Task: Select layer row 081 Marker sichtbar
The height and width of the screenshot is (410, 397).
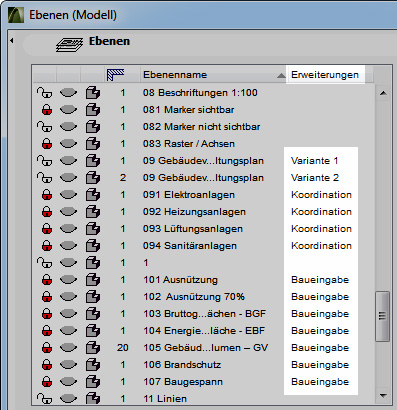Action: (203, 110)
